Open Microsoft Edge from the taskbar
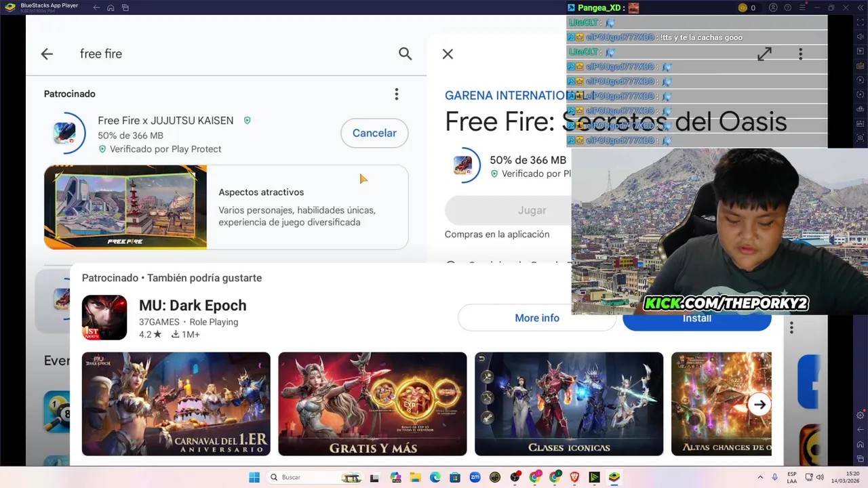868x488 pixels. pos(435,477)
